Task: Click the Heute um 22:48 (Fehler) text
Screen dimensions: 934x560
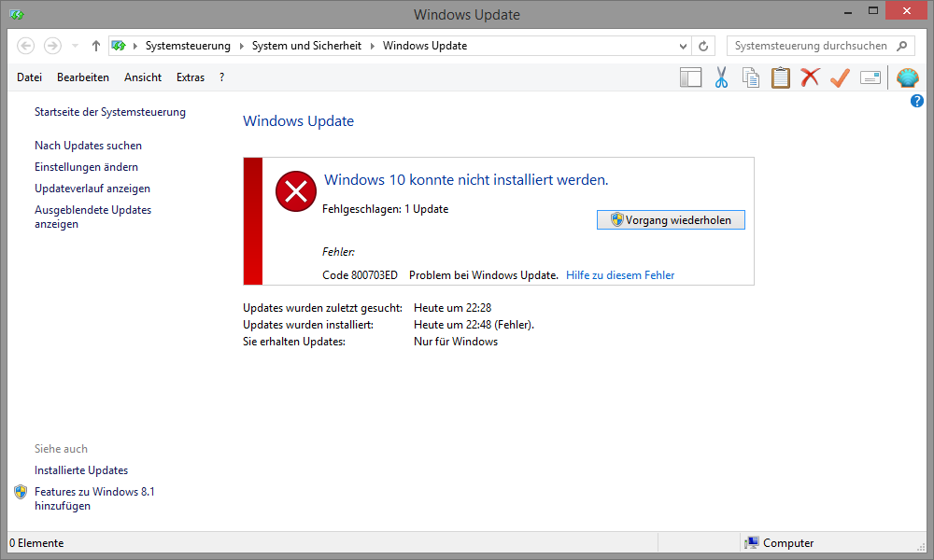Action: pyautogui.click(x=474, y=325)
